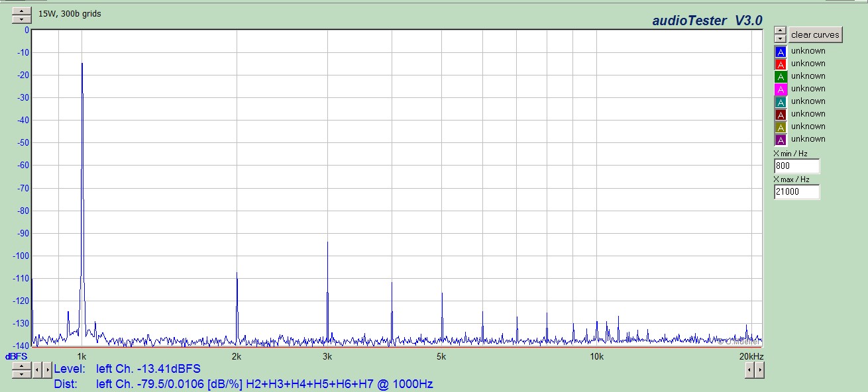Select the teal curve A swatch
Viewport: 868px width, 392px height.
coord(781,102)
